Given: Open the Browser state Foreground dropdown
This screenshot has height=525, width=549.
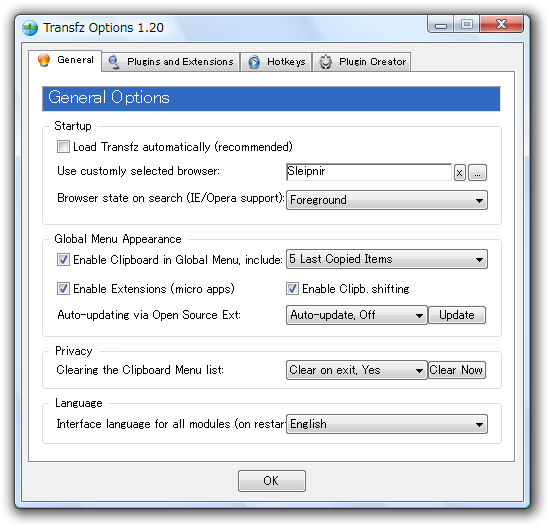Looking at the screenshot, I should 387,200.
